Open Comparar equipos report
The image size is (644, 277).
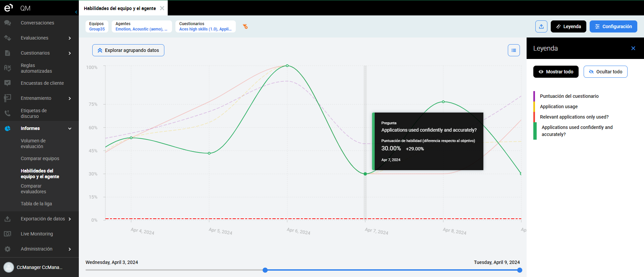(x=40, y=158)
